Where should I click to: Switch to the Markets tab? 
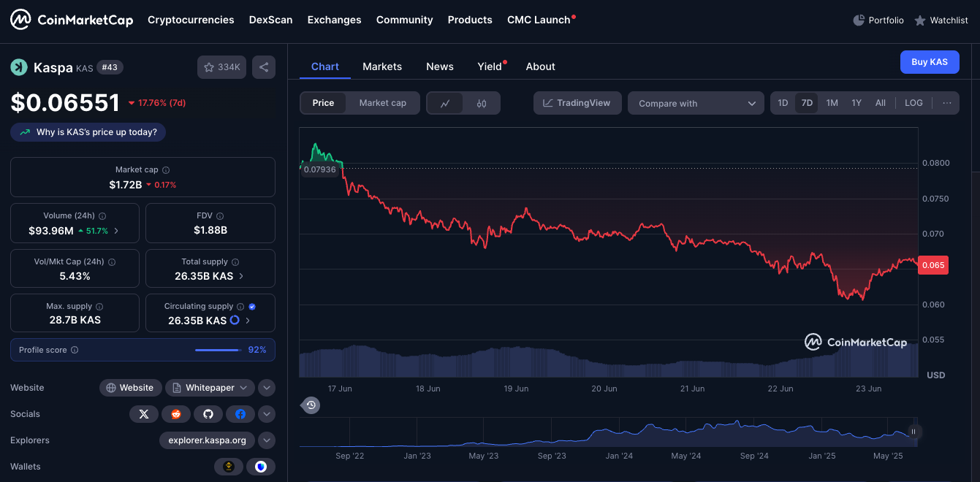pos(382,66)
